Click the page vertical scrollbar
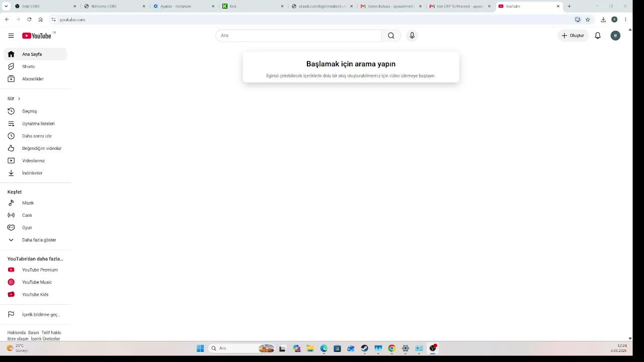Screen dimensions: 644x362 click(x=630, y=184)
